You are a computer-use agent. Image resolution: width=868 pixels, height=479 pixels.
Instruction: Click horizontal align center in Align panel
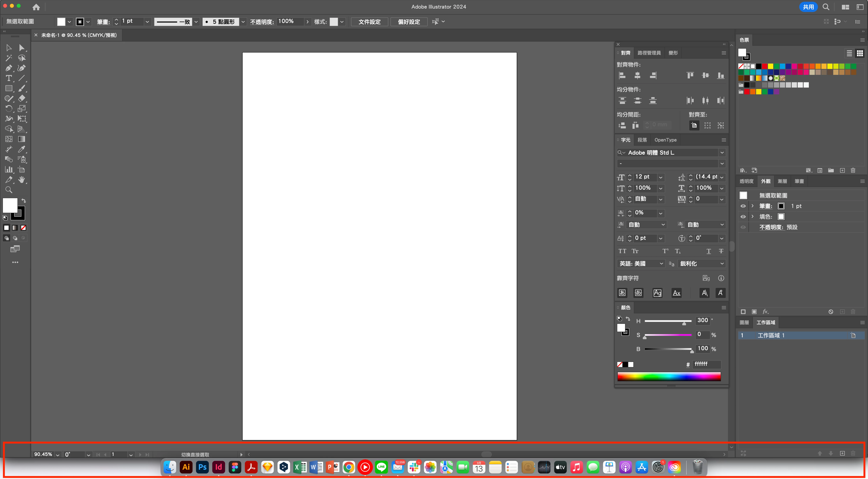coord(637,75)
